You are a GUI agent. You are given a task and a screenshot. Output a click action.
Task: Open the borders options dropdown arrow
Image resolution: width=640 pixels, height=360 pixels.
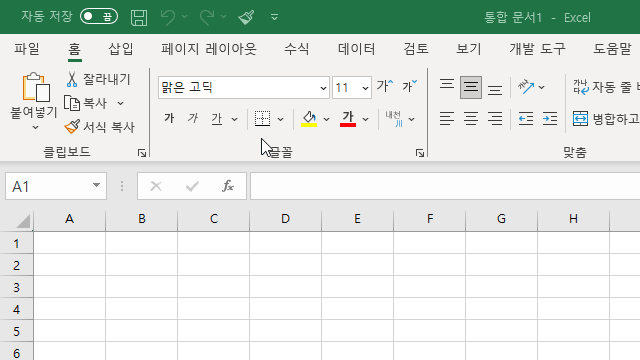pos(280,119)
